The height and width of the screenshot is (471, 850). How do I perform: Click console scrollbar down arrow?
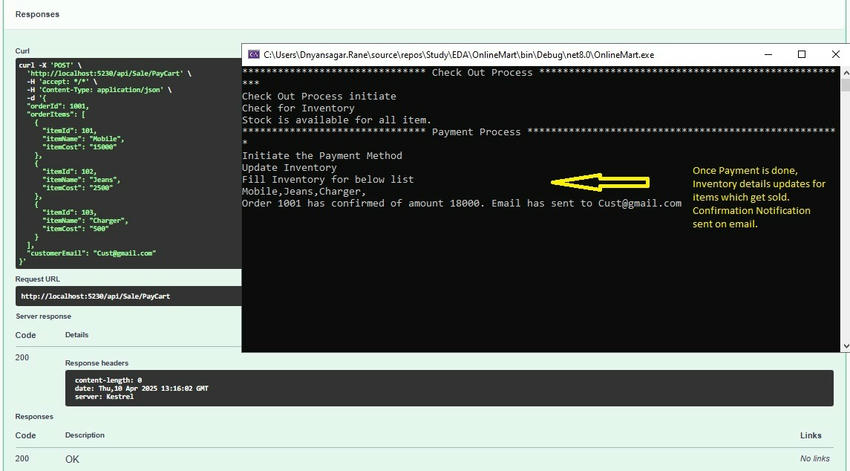[x=845, y=346]
